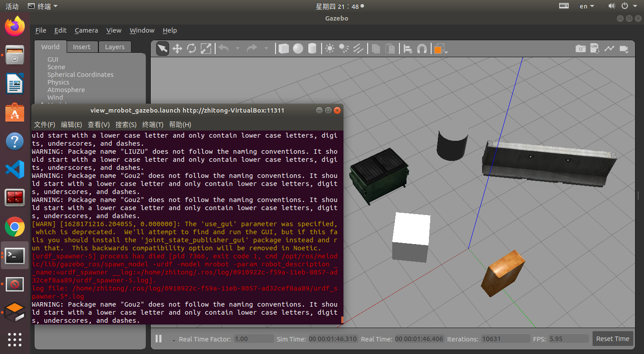
Task: Select Atmosphere in the World tree
Action: point(66,90)
